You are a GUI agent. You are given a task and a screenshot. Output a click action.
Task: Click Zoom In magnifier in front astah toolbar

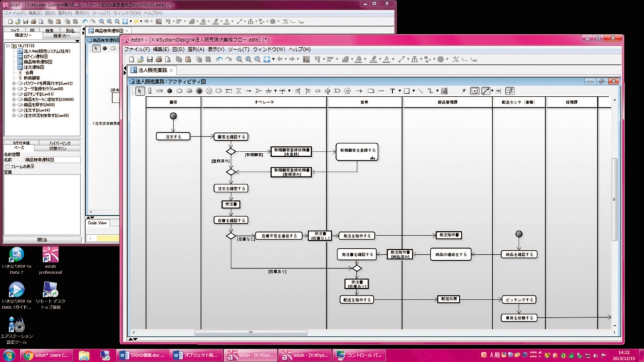pyautogui.click(x=248, y=60)
